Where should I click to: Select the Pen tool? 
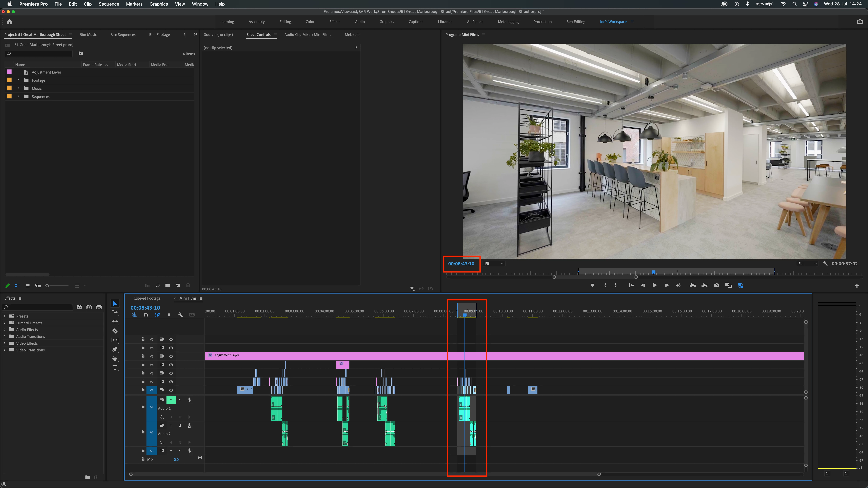point(115,349)
